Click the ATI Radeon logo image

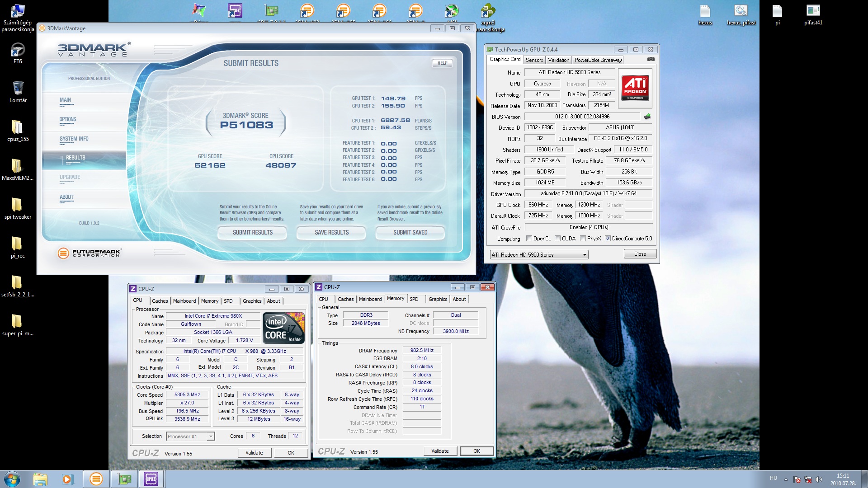[x=635, y=88]
